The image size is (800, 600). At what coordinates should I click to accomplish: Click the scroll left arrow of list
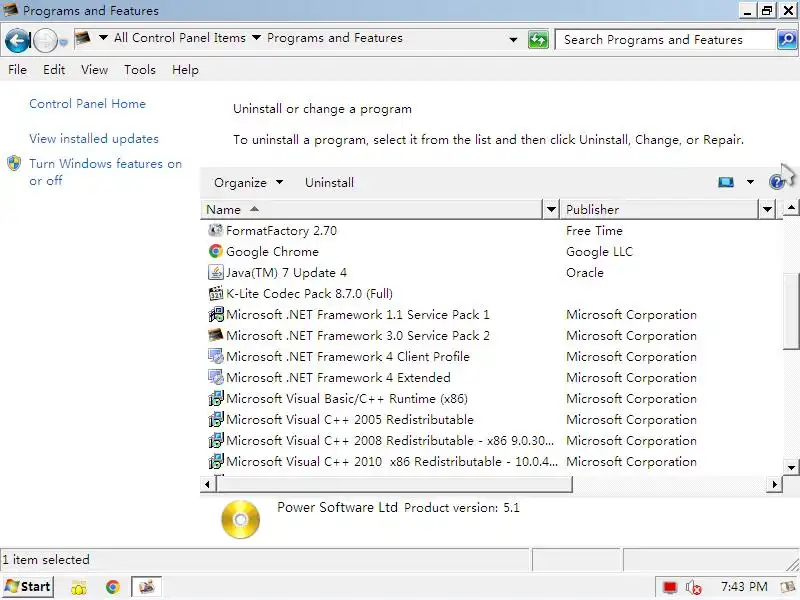207,484
